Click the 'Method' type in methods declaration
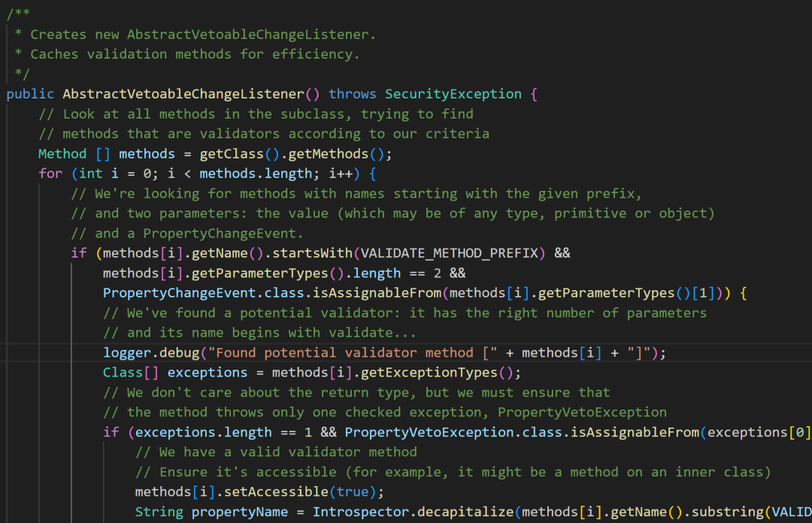 tap(62, 154)
